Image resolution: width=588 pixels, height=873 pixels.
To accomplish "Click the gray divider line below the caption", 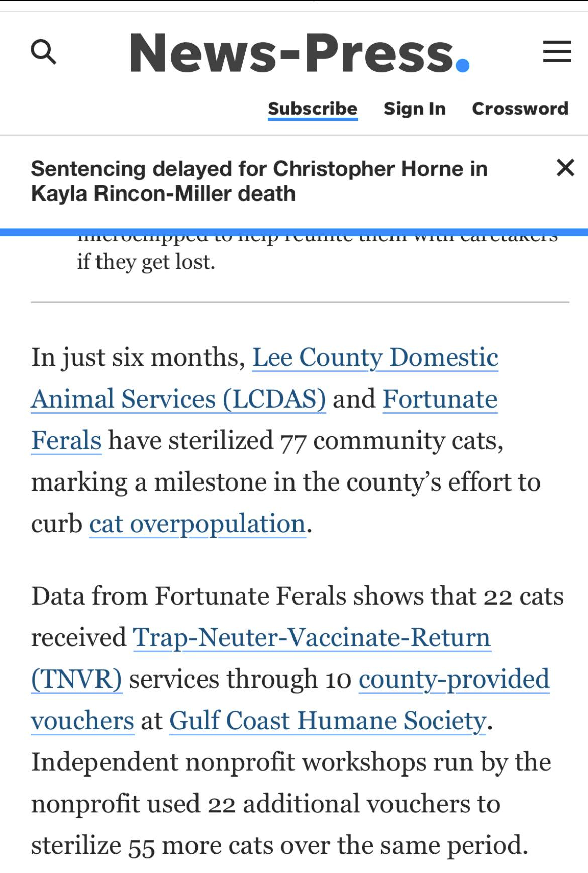I will 300,302.
